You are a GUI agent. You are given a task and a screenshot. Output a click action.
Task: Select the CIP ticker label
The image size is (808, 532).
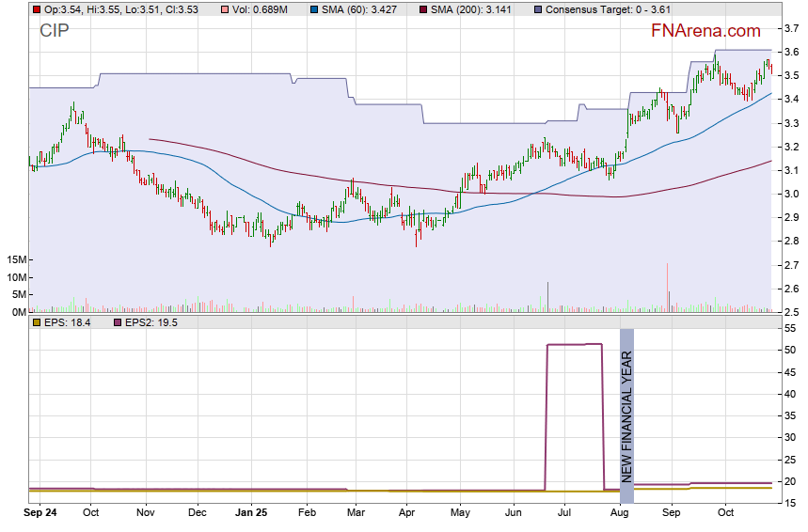coord(55,31)
